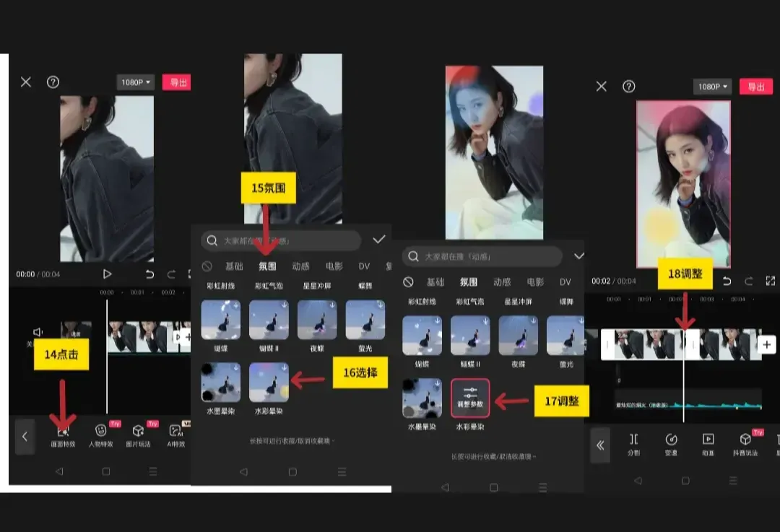Select the 水彩晕染 effect above the 16选择 arrow

269,383
